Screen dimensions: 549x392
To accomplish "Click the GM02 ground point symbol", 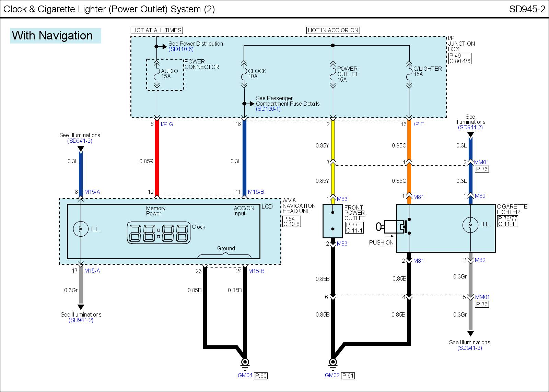I will pos(332,362).
